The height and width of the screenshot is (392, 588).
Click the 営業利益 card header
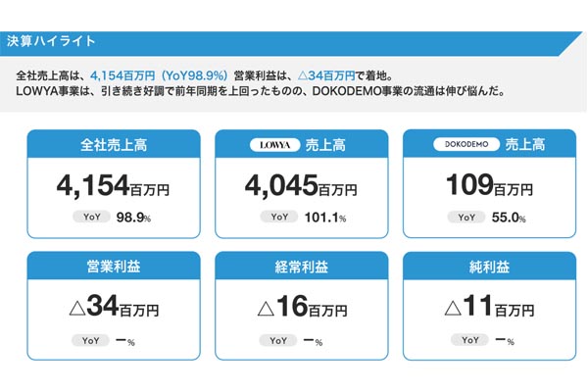[110, 268]
